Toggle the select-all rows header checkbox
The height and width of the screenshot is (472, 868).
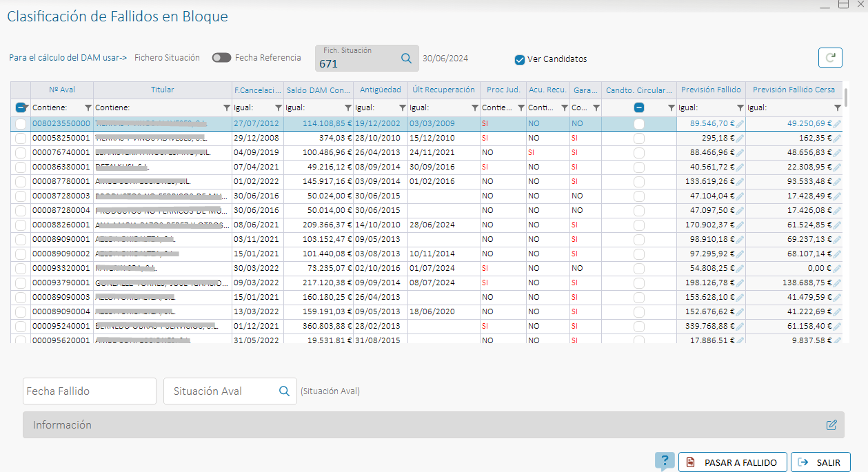coord(21,107)
